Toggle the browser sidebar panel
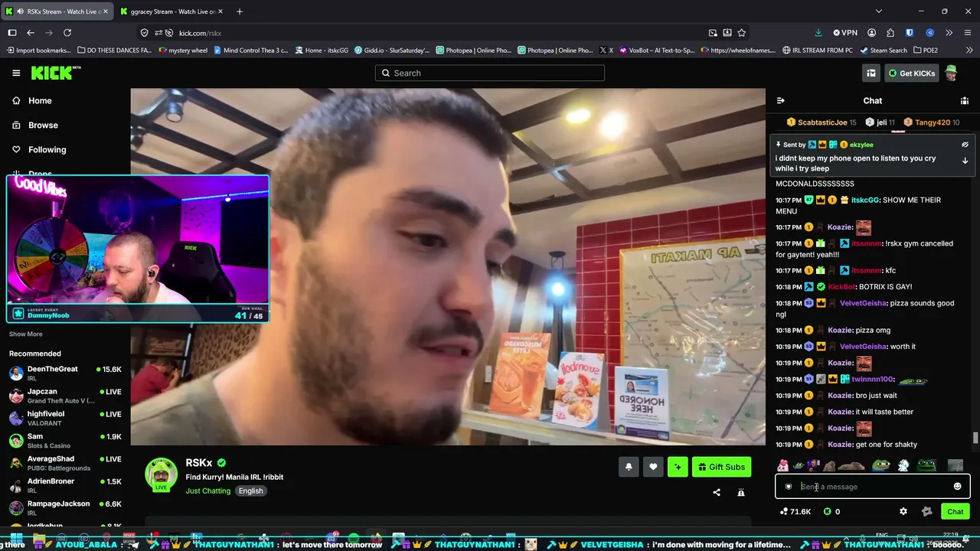Image resolution: width=980 pixels, height=551 pixels. tap(12, 33)
